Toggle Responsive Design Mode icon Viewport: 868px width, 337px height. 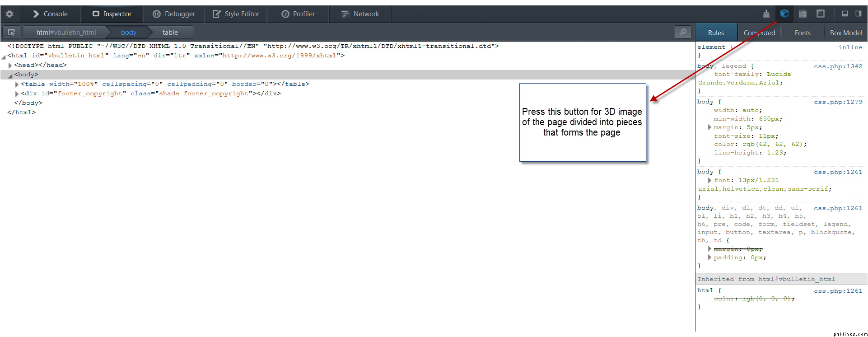[x=821, y=14]
